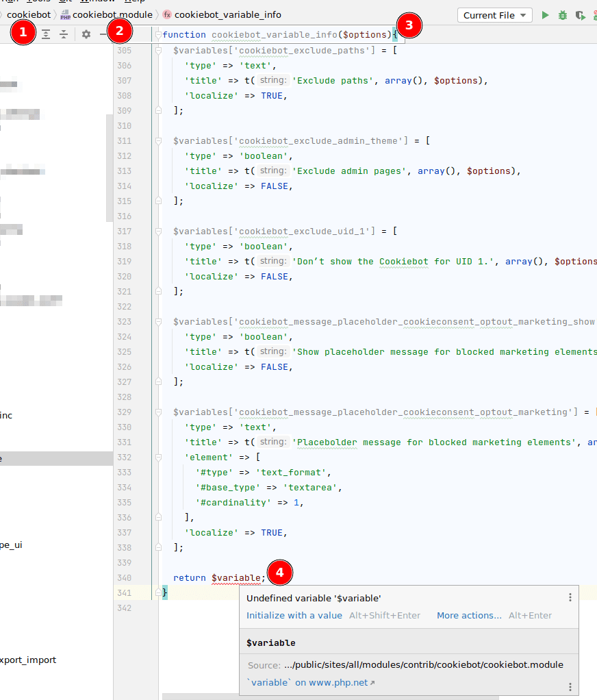Collapse fold marker on line 305

(158, 51)
